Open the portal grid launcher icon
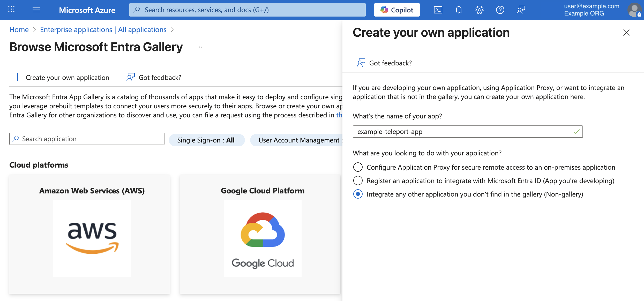The image size is (644, 301). [11, 10]
